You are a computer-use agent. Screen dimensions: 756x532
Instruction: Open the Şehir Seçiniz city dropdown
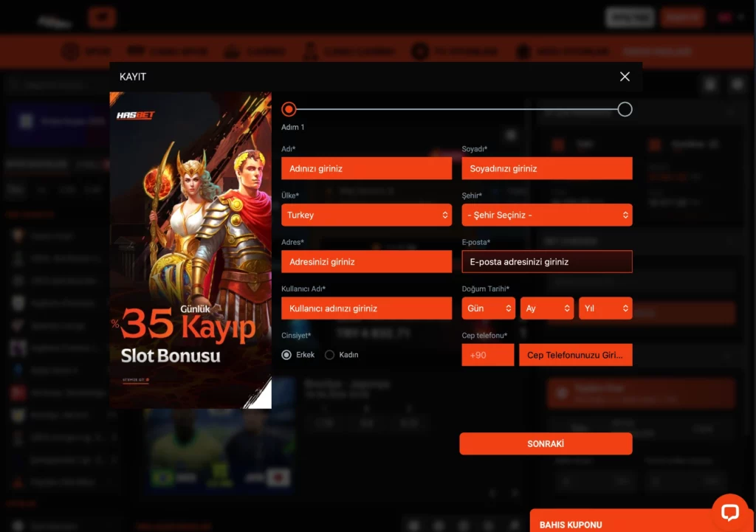pyautogui.click(x=547, y=215)
